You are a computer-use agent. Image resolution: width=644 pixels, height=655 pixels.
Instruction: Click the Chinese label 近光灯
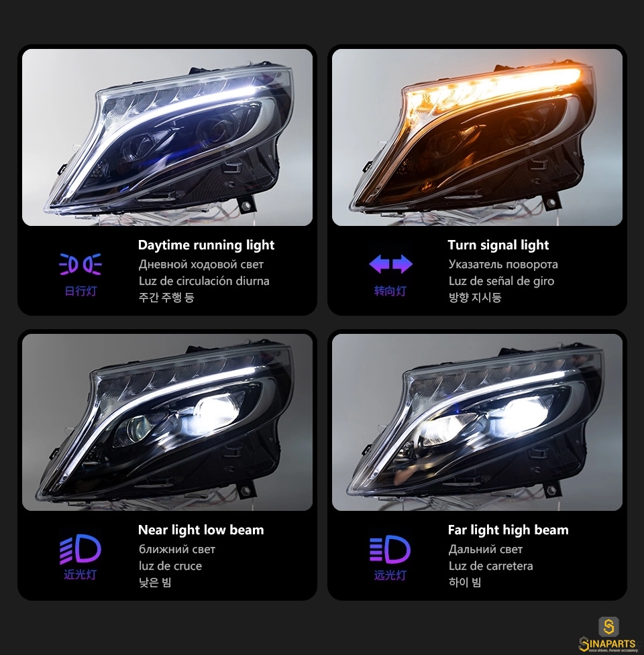(x=80, y=575)
